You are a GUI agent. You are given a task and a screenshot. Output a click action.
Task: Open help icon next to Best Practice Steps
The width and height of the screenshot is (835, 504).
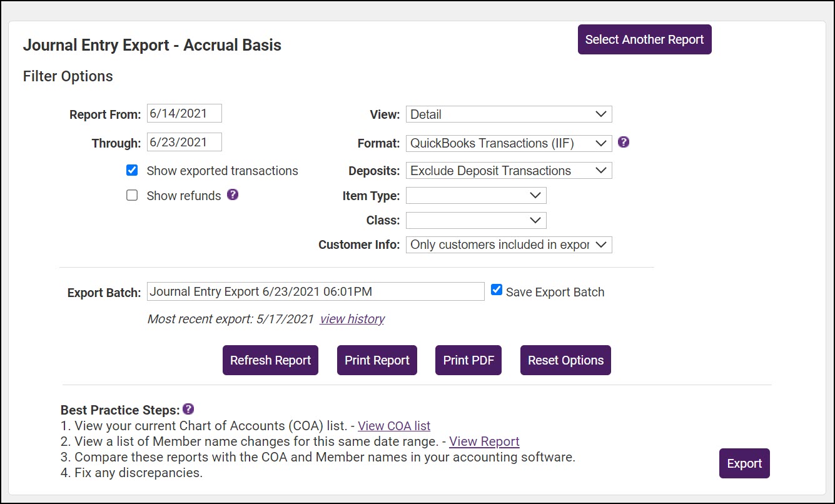tap(188, 409)
